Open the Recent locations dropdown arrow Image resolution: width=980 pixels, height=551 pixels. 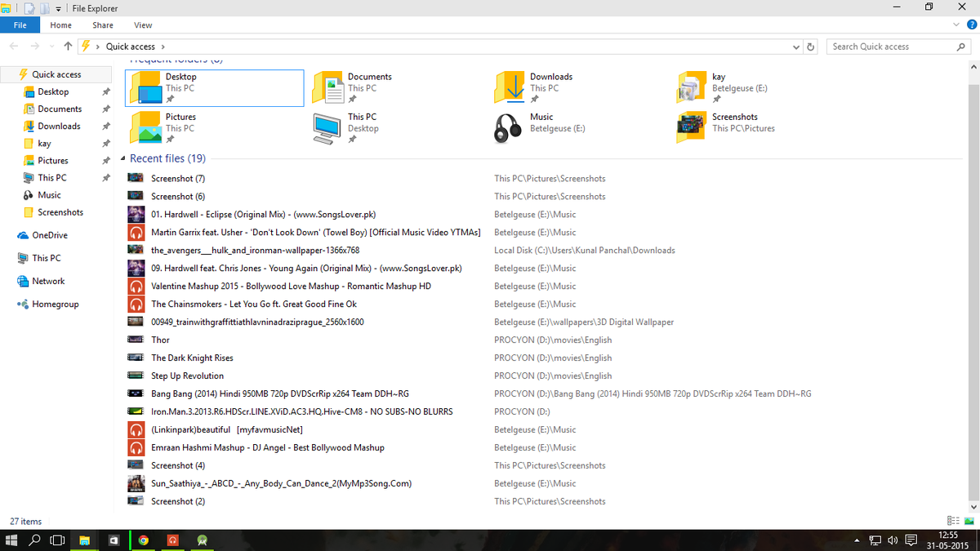52,47
